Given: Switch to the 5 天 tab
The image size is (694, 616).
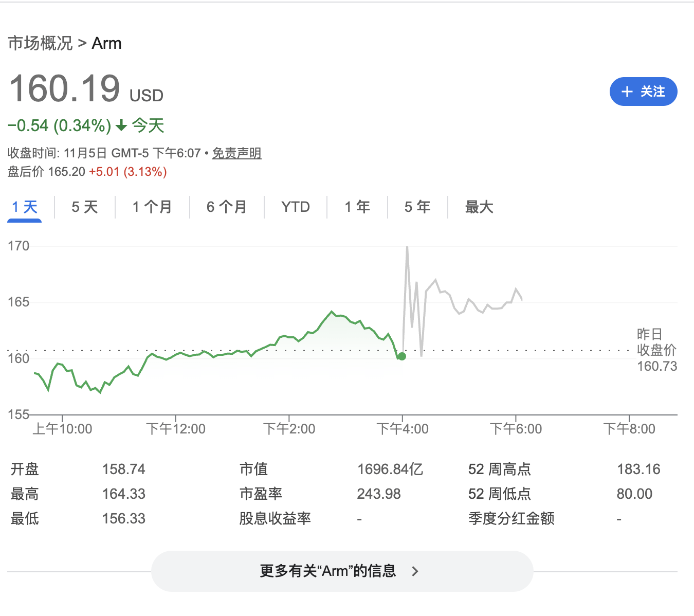Looking at the screenshot, I should (85, 207).
